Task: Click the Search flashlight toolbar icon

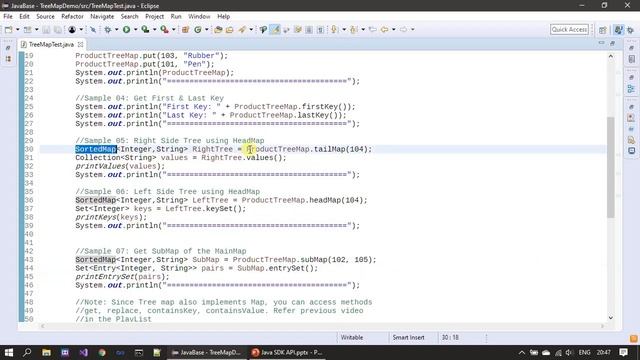Action: click(x=242, y=30)
